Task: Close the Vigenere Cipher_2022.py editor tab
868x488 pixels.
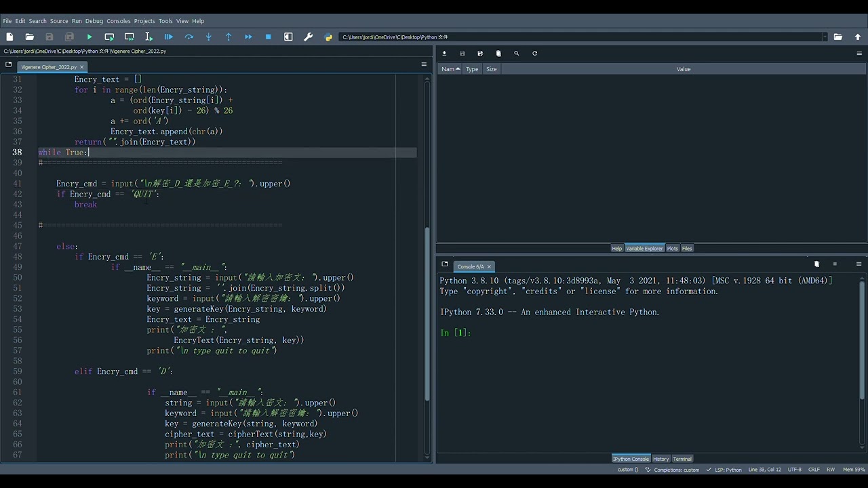Action: [82, 67]
